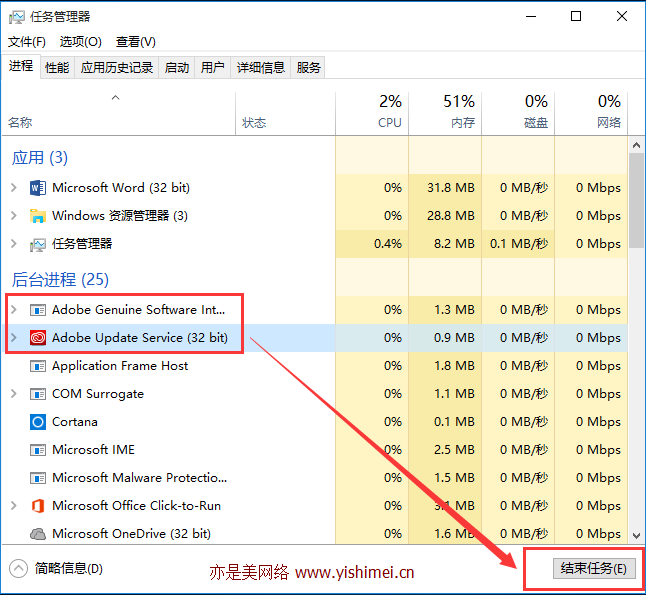The height and width of the screenshot is (595, 646).
Task: Click the Microsoft IME icon
Action: tap(38, 450)
